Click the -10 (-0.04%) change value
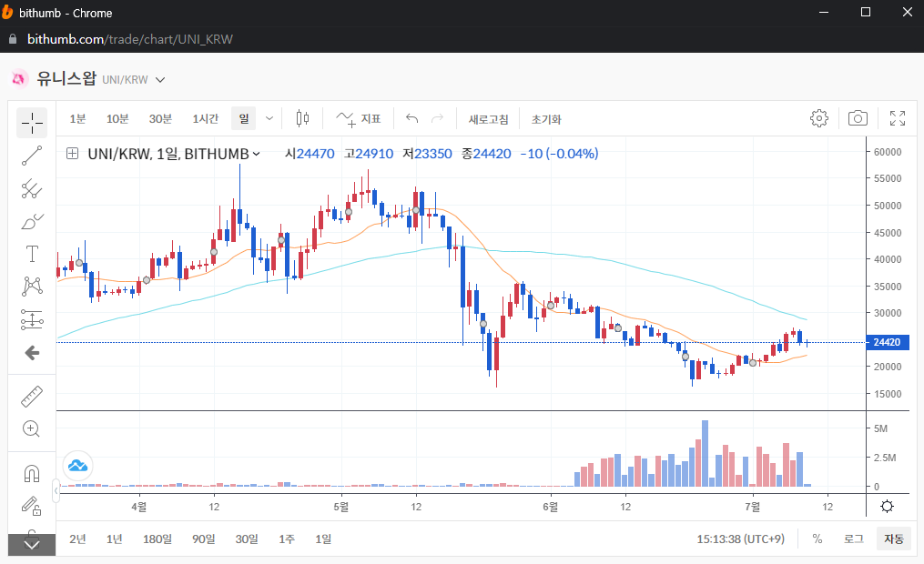This screenshot has width=924, height=564. click(559, 154)
